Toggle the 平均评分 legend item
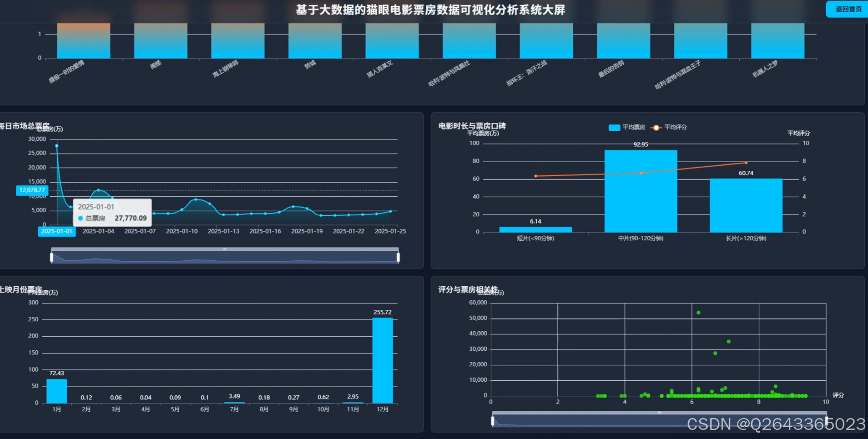This screenshot has height=439, width=868. (669, 127)
